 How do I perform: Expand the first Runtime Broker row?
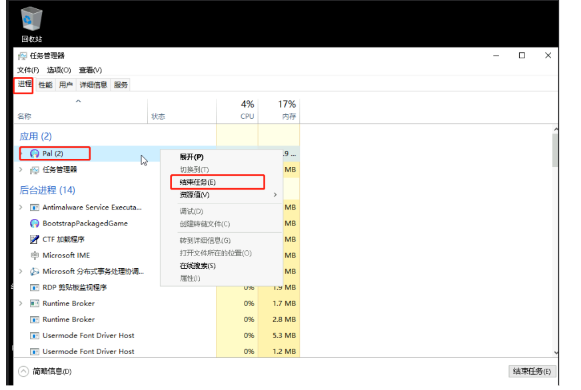(x=21, y=303)
